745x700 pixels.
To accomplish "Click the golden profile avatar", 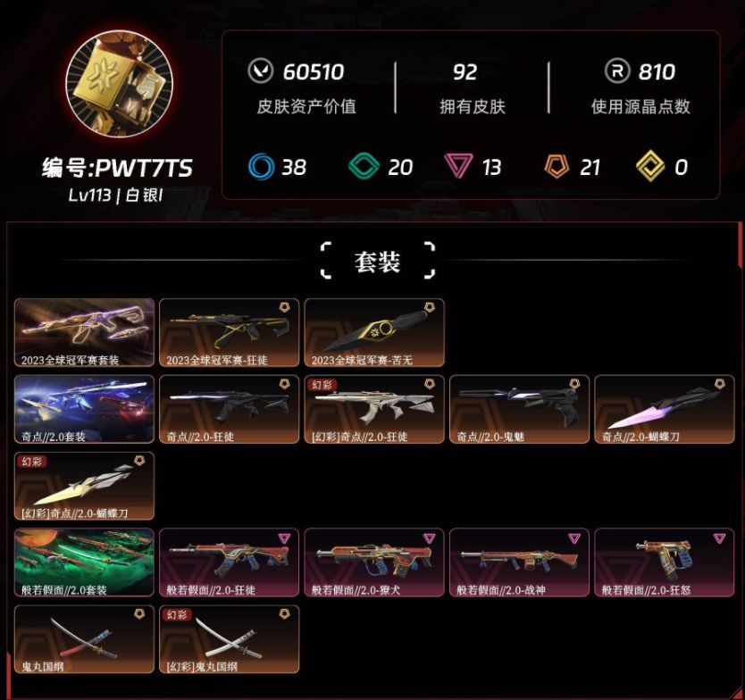I will pyautogui.click(x=120, y=84).
